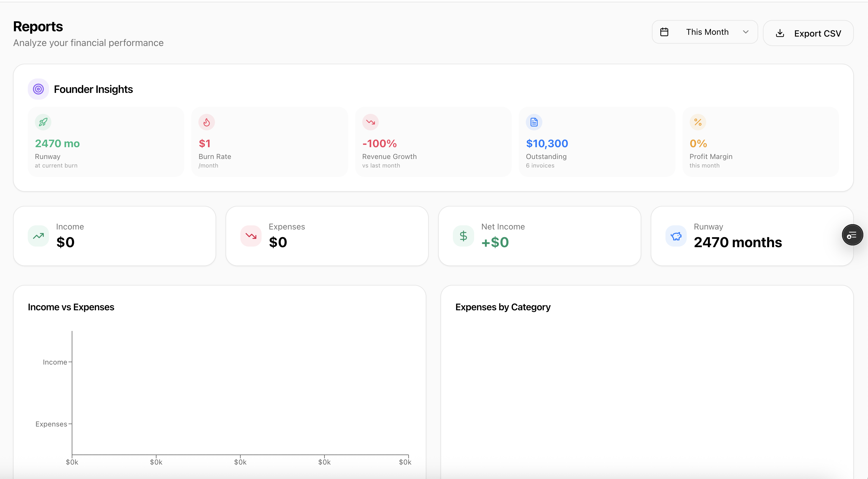This screenshot has width=868, height=479.
Task: Click the Income label on chart axis
Action: point(55,362)
